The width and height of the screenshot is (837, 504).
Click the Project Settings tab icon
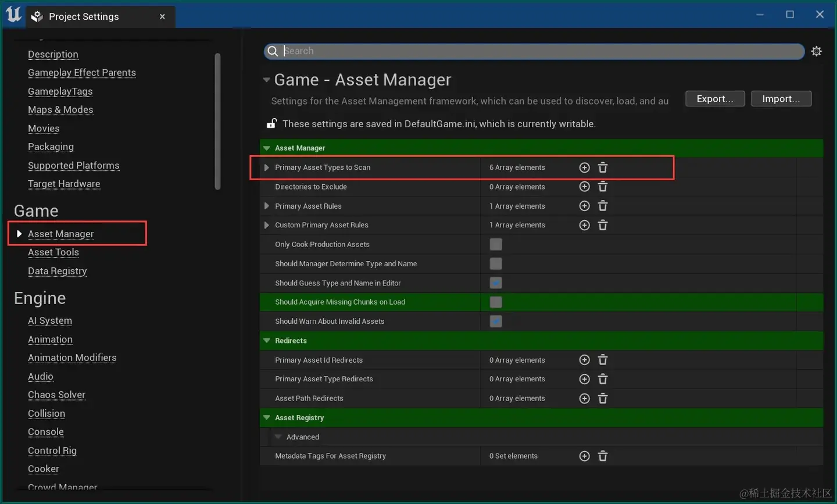point(37,17)
